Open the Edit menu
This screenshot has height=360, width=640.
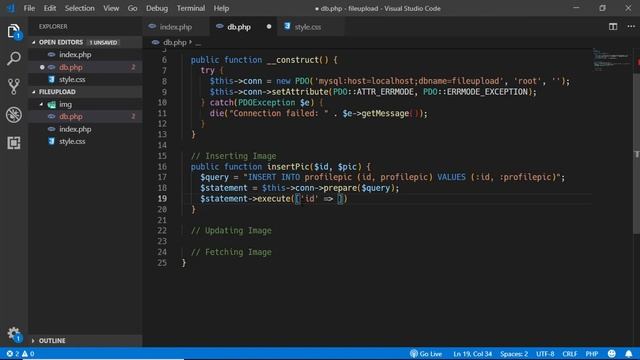coord(50,8)
